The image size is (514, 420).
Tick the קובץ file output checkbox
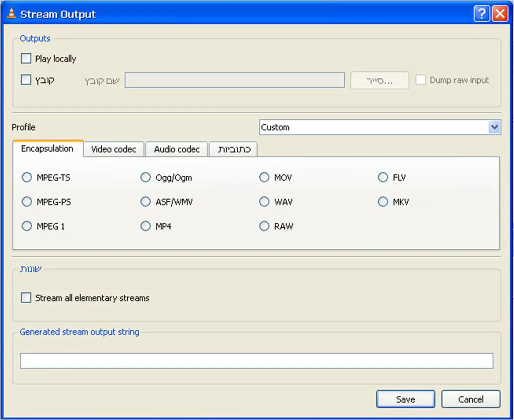point(26,80)
